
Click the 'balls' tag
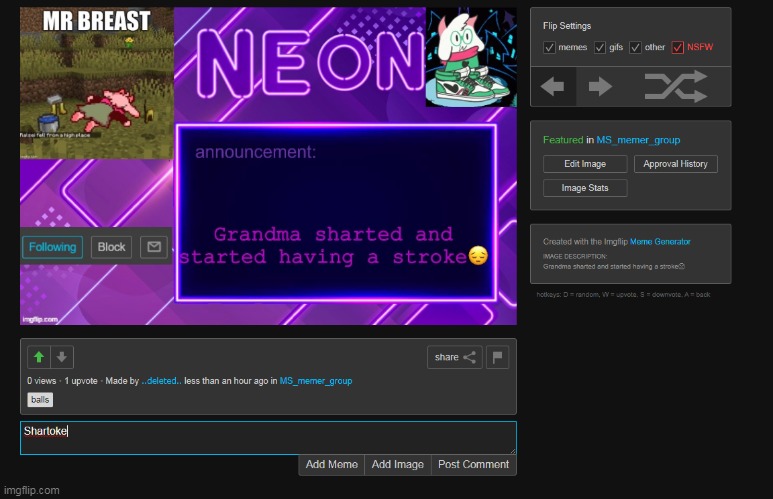point(40,399)
